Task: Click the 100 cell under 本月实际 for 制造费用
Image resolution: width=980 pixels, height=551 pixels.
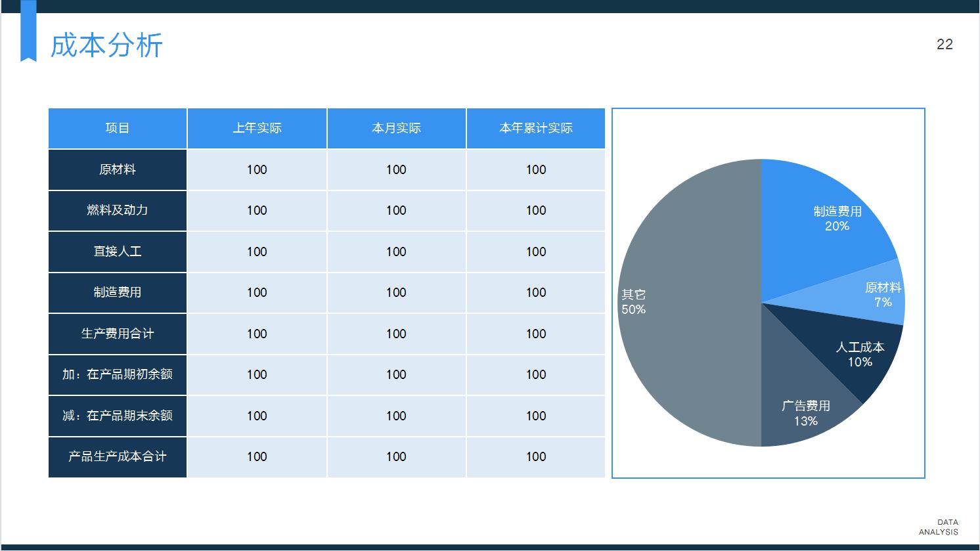Action: [x=396, y=293]
